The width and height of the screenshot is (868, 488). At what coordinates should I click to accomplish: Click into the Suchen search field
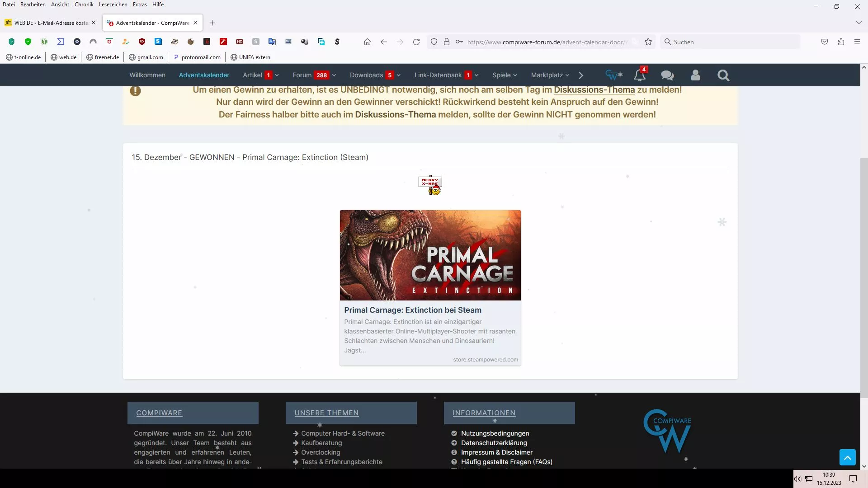(730, 42)
